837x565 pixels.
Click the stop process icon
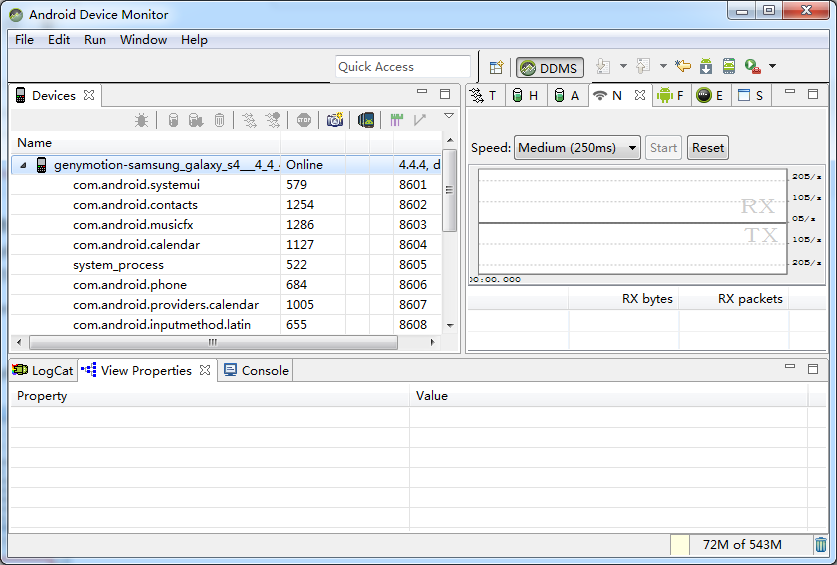click(304, 120)
